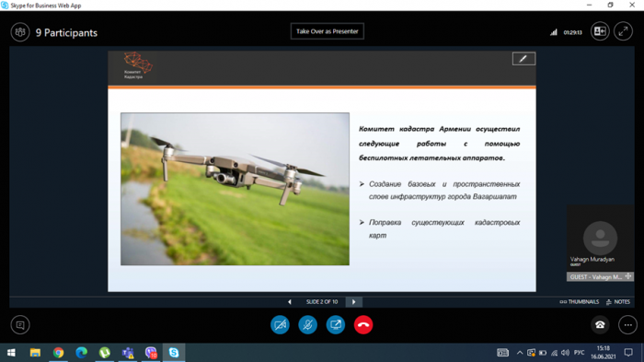The width and height of the screenshot is (644, 362).
Task: Unmute the microphone
Action: pyautogui.click(x=307, y=324)
